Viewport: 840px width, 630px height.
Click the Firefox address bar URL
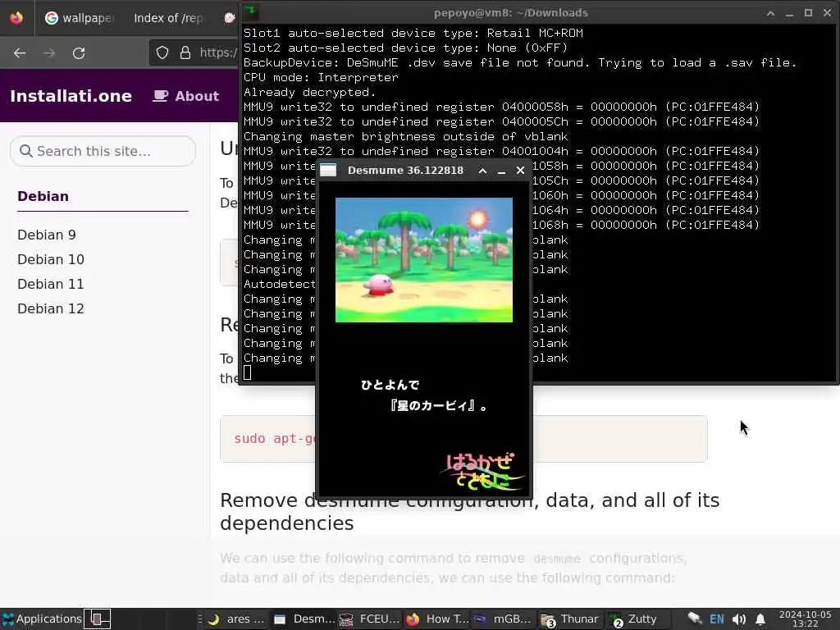pyautogui.click(x=218, y=52)
